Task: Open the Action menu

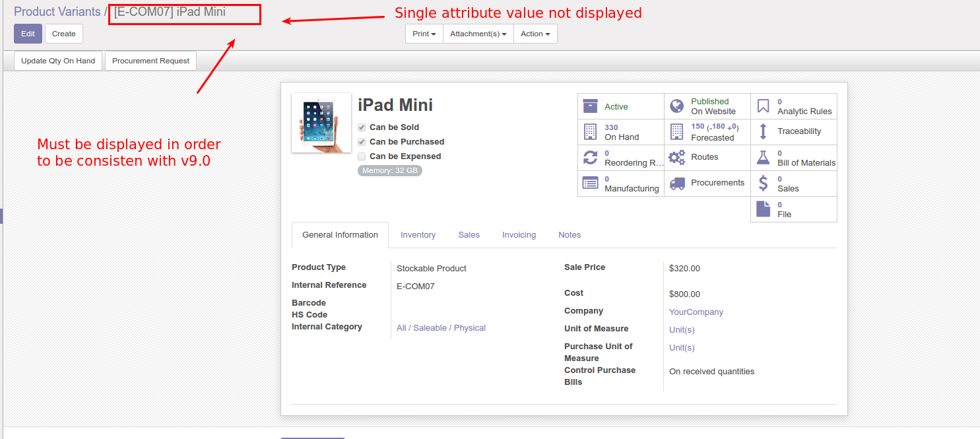Action: 535,33
